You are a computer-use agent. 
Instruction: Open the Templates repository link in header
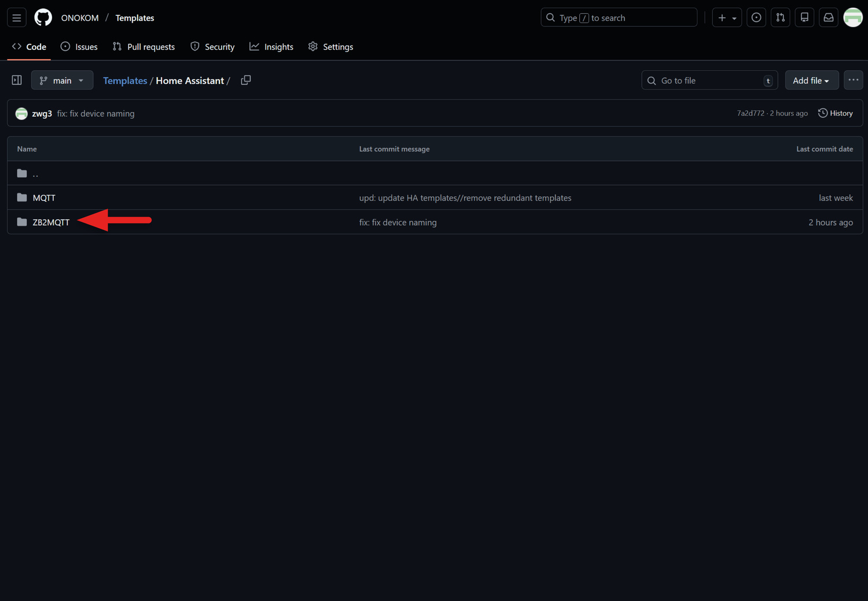point(135,18)
